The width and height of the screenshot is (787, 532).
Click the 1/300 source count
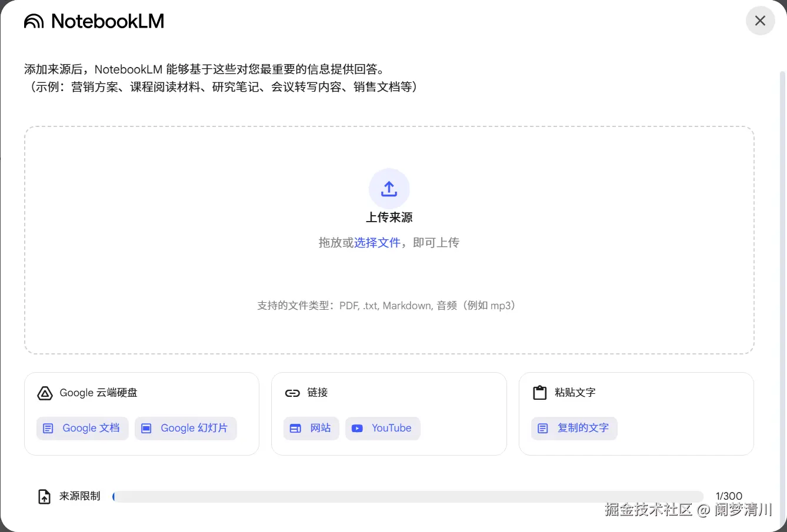coord(729,496)
